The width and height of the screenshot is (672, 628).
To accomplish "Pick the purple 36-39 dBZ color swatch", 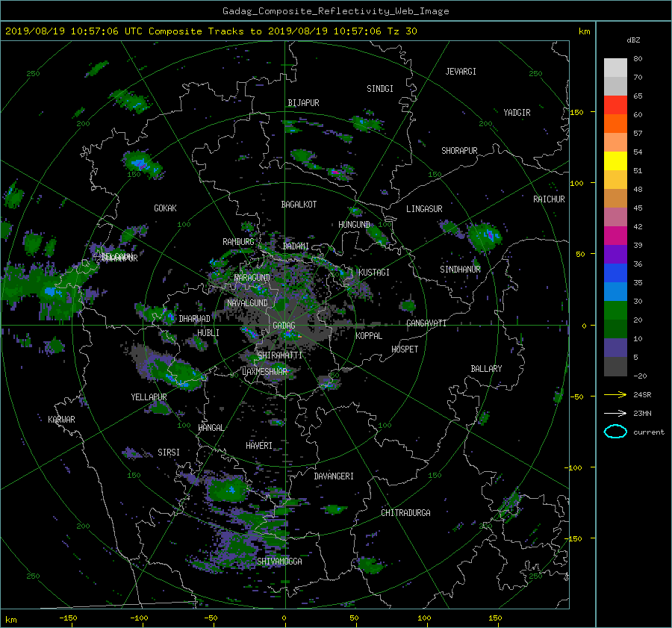I will pyautogui.click(x=615, y=254).
